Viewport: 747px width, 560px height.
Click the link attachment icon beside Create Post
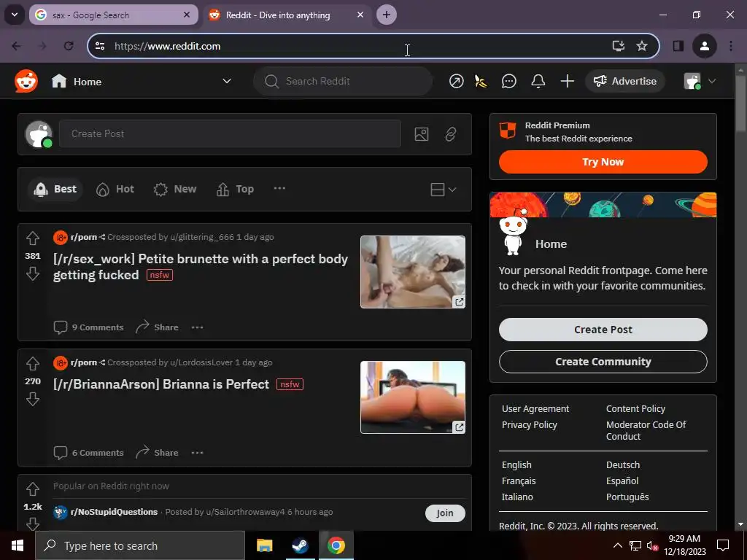[x=450, y=134]
